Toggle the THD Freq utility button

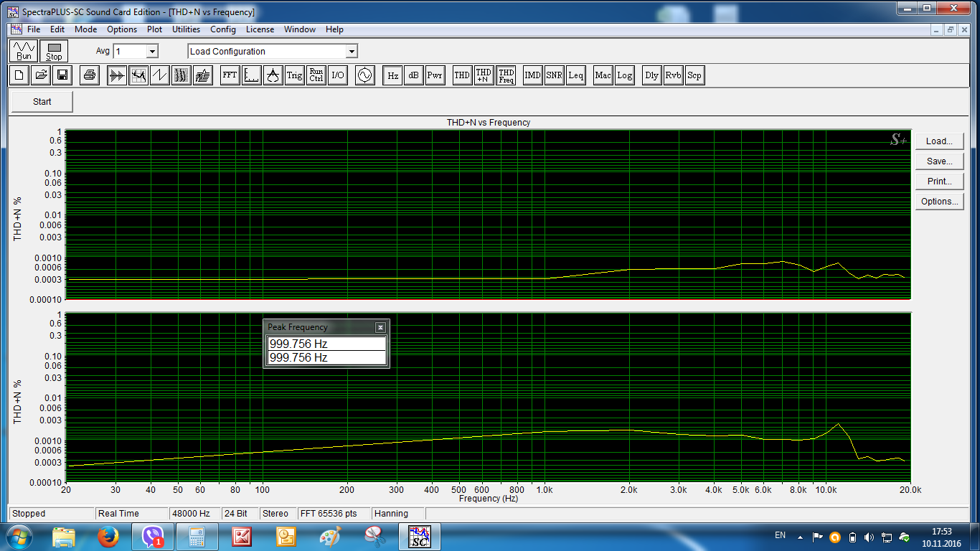(x=506, y=75)
